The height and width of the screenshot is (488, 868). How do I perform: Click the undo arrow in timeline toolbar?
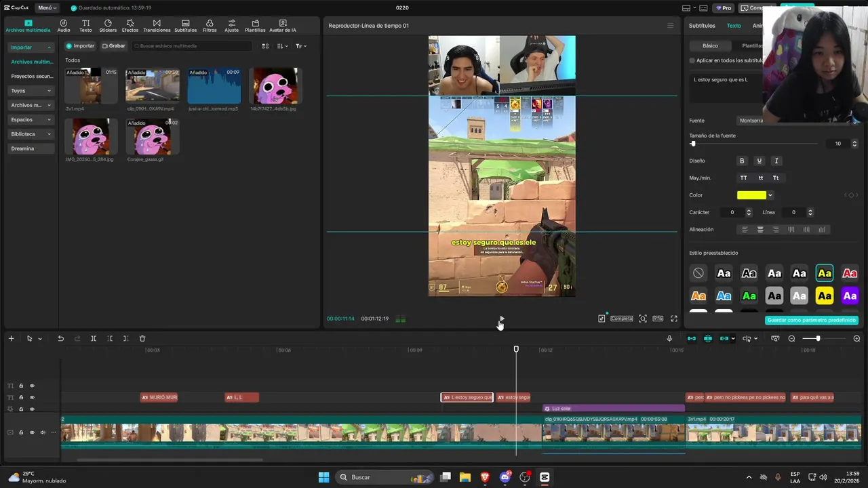(60, 338)
